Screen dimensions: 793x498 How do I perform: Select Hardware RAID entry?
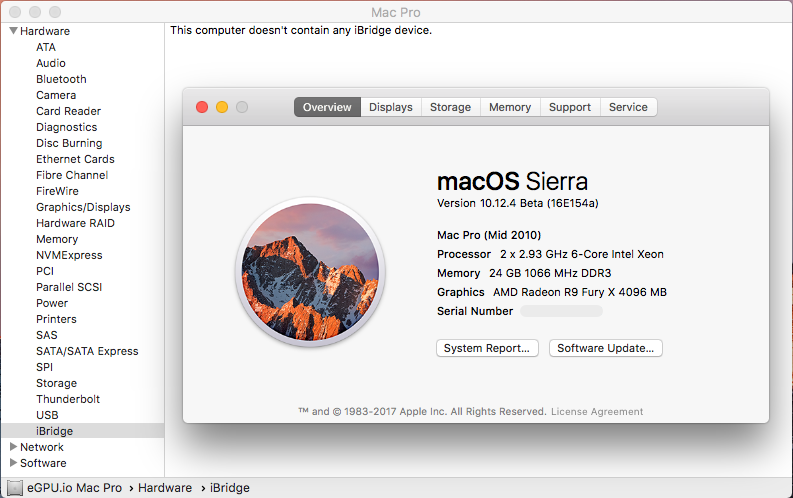pyautogui.click(x=75, y=223)
